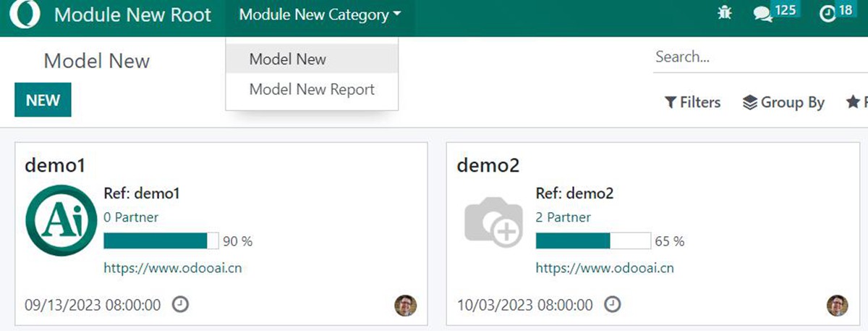Click the activity clock on demo2 card

click(613, 304)
